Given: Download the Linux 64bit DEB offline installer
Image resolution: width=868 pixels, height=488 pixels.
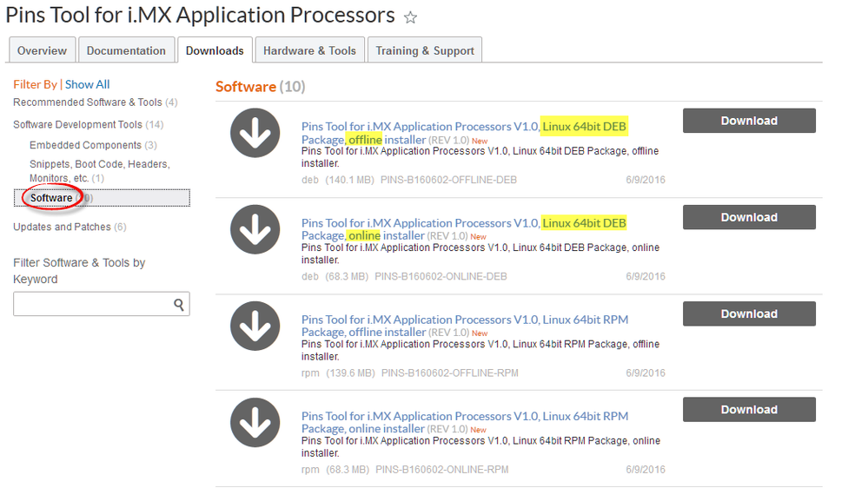Looking at the screenshot, I should coord(749,121).
